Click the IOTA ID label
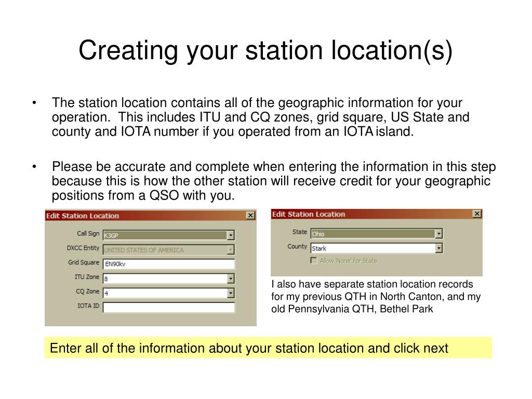The image size is (532, 399). point(88,305)
